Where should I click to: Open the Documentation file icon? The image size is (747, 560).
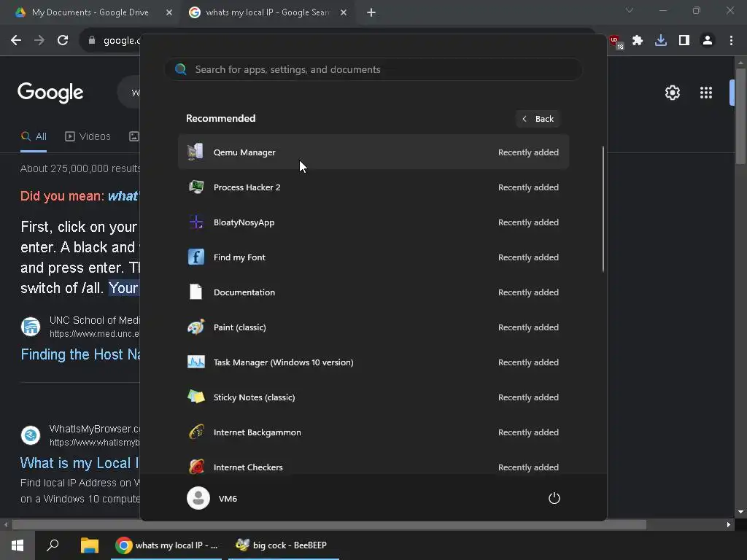click(x=196, y=292)
